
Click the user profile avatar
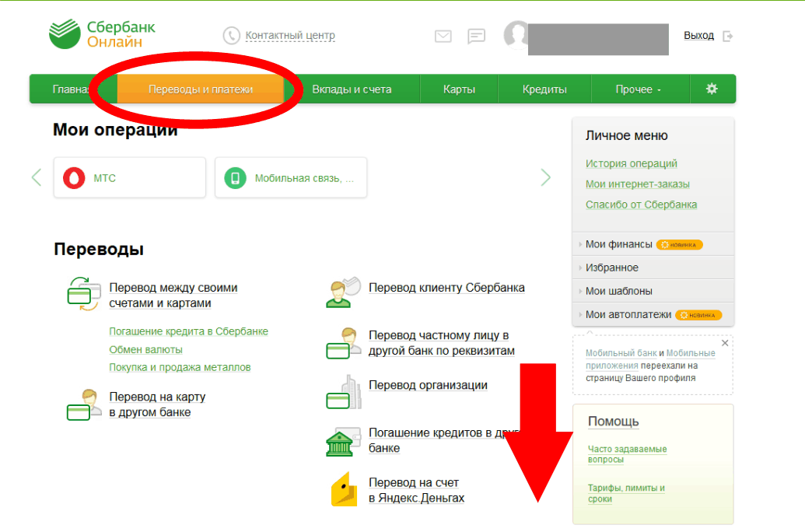click(516, 35)
